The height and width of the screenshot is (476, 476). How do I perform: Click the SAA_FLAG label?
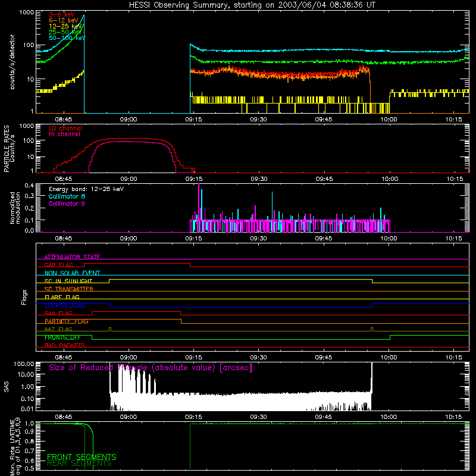(58, 313)
